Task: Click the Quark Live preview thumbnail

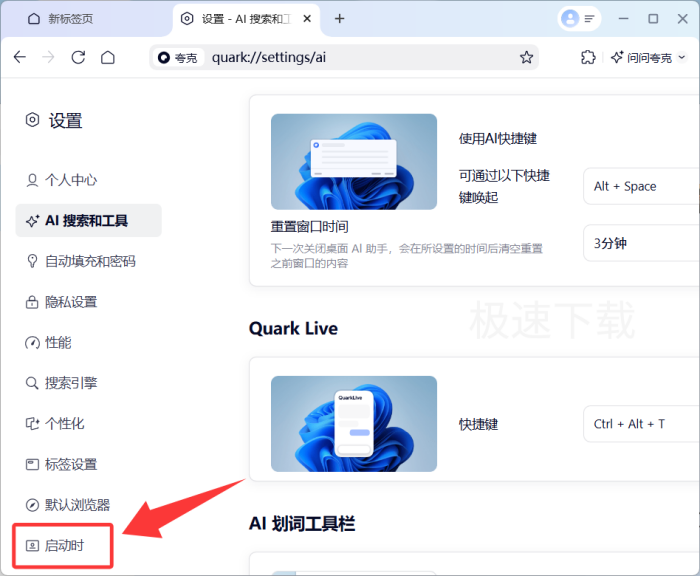Action: point(353,424)
